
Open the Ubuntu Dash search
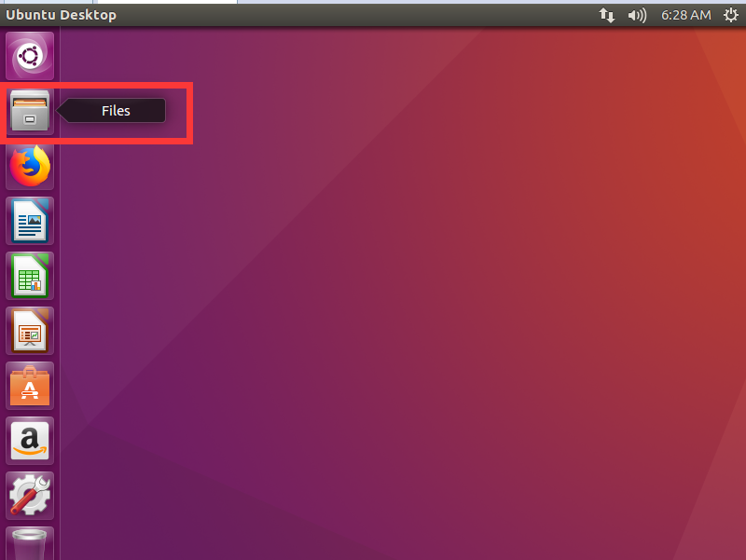[x=29, y=55]
